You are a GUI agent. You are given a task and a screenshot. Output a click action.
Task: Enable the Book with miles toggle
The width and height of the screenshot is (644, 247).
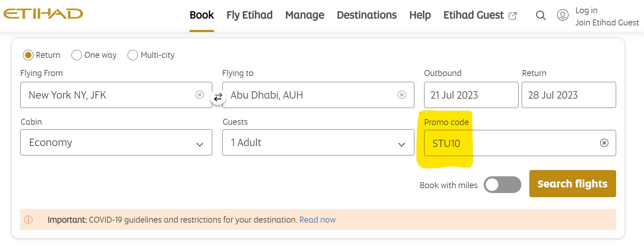click(x=502, y=185)
